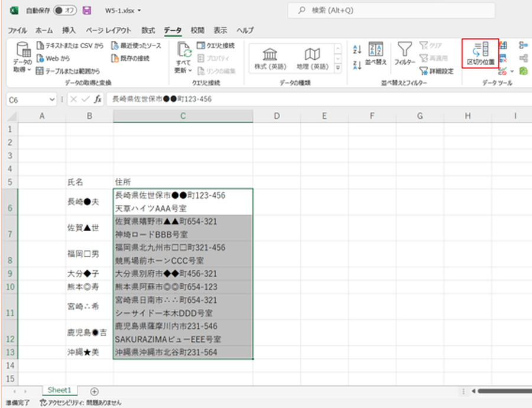Switch to the 数式 (Formulas) tab
Image resolution: width=532 pixels, height=408 pixels.
coord(148,31)
